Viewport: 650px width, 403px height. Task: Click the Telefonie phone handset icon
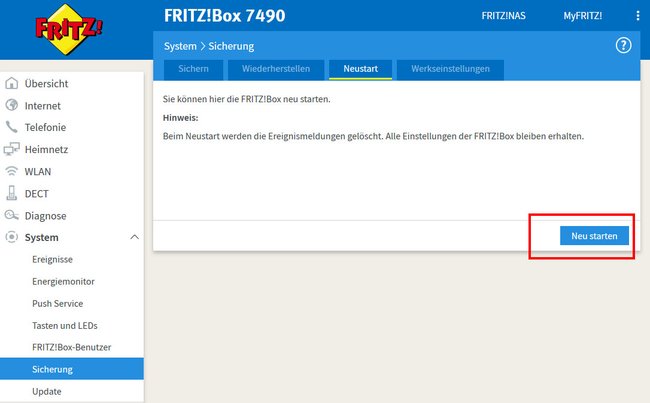(12, 127)
